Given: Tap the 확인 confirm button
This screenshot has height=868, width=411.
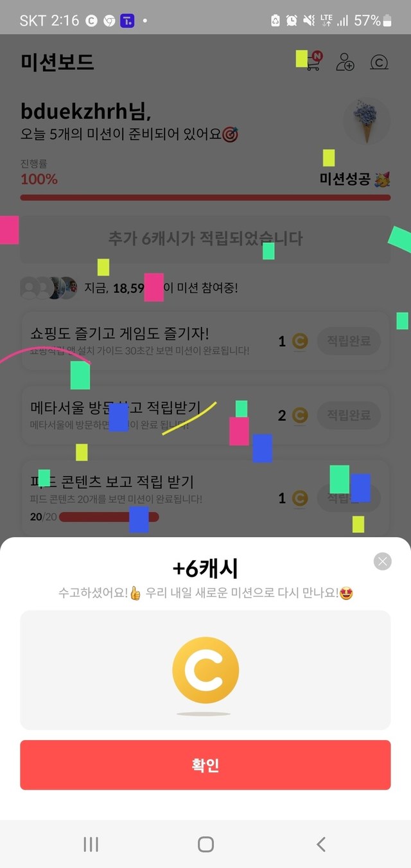Looking at the screenshot, I should click(205, 765).
